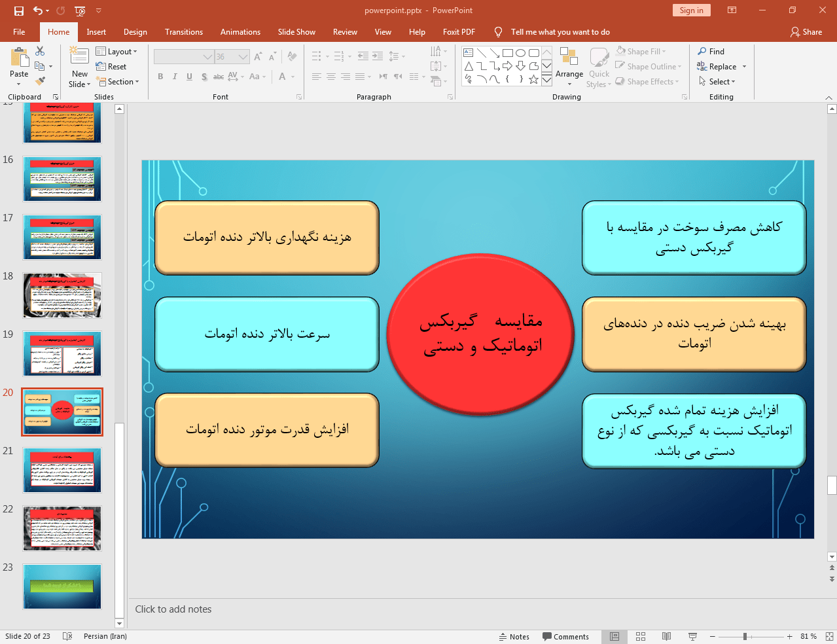This screenshot has width=837, height=644.
Task: Expand the Layout dropdown
Action: pyautogui.click(x=116, y=52)
